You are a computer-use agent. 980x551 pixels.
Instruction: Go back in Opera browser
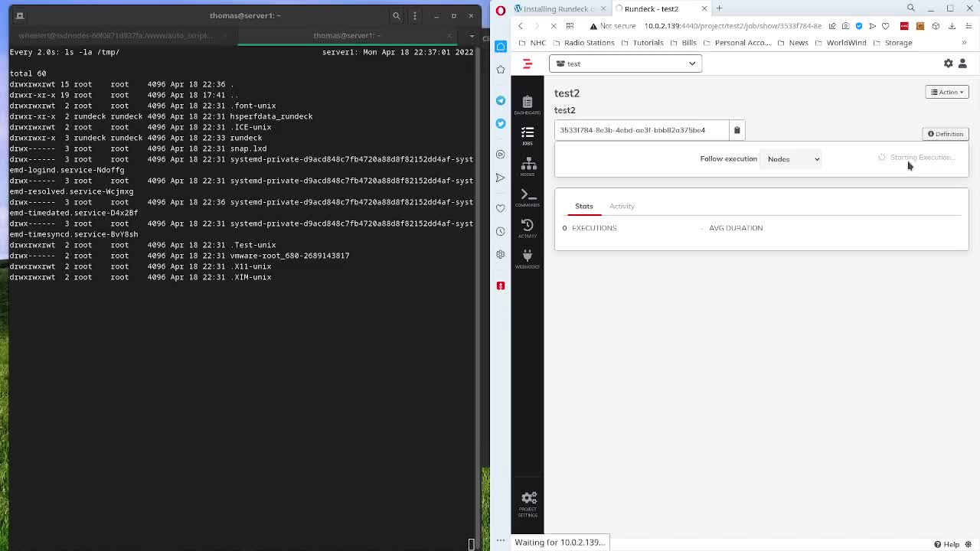click(x=521, y=26)
